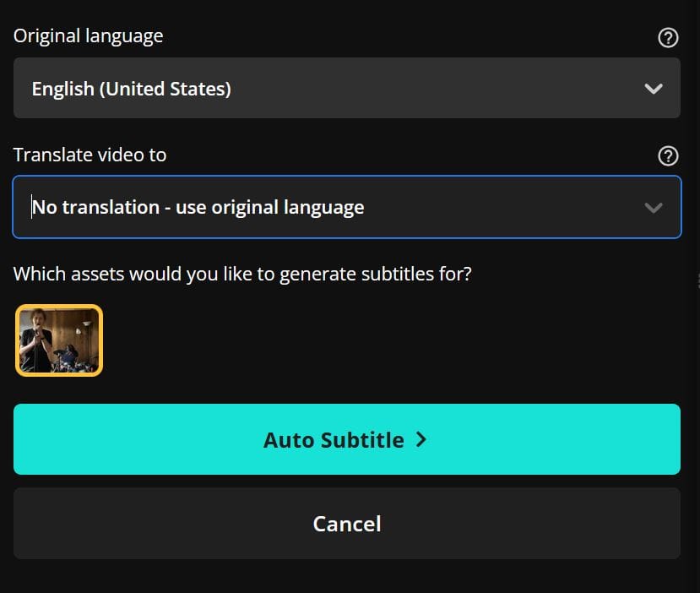Click the Translate video to label
Image resolution: width=700 pixels, height=593 pixels.
(90, 155)
